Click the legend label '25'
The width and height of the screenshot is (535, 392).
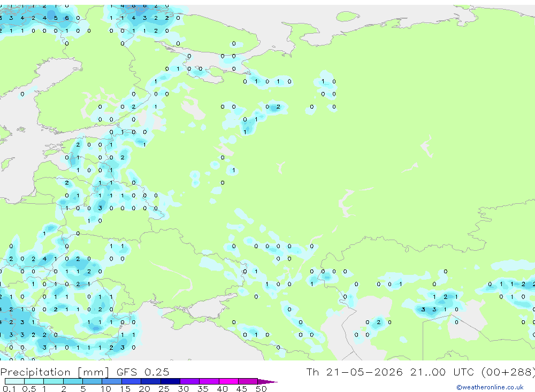click(164, 389)
